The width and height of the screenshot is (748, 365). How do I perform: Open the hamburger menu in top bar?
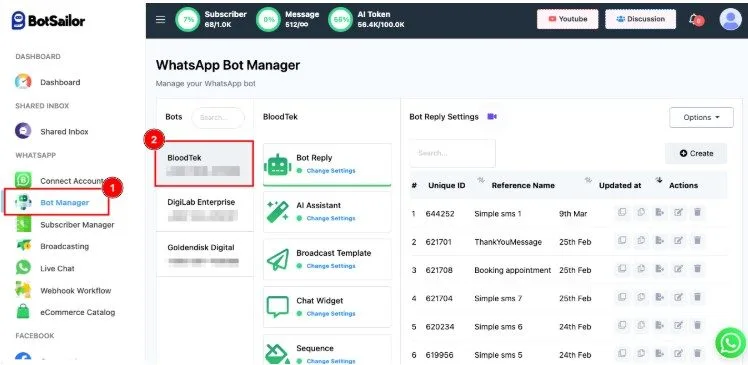[x=161, y=20]
